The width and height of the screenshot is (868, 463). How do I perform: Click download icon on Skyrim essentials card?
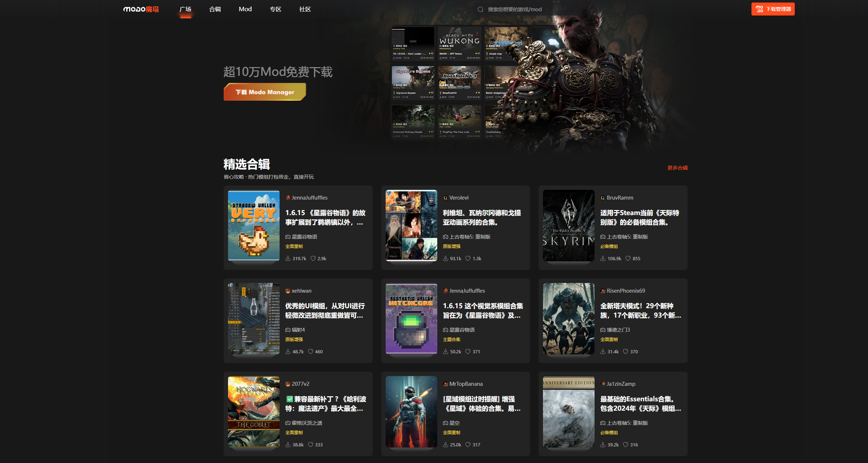coord(603,445)
